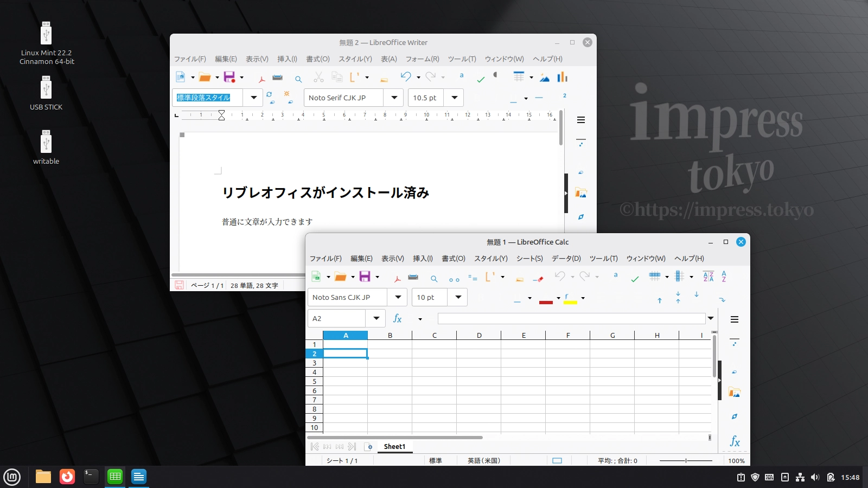Insert chart icon in Writer toolbar
Viewport: 868px width, 488px height.
(x=562, y=77)
